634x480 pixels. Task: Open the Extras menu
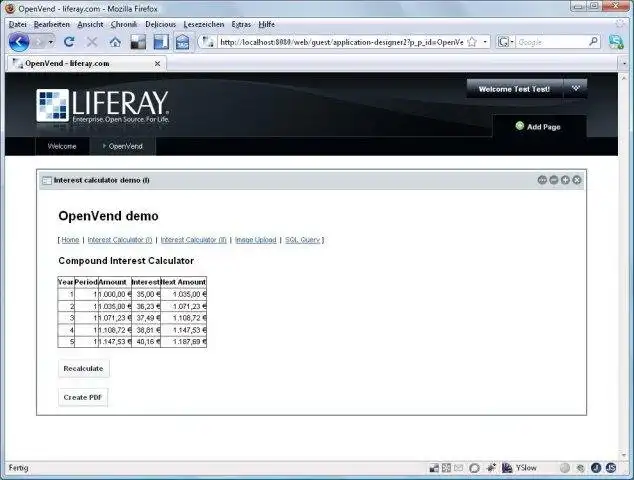(241, 24)
